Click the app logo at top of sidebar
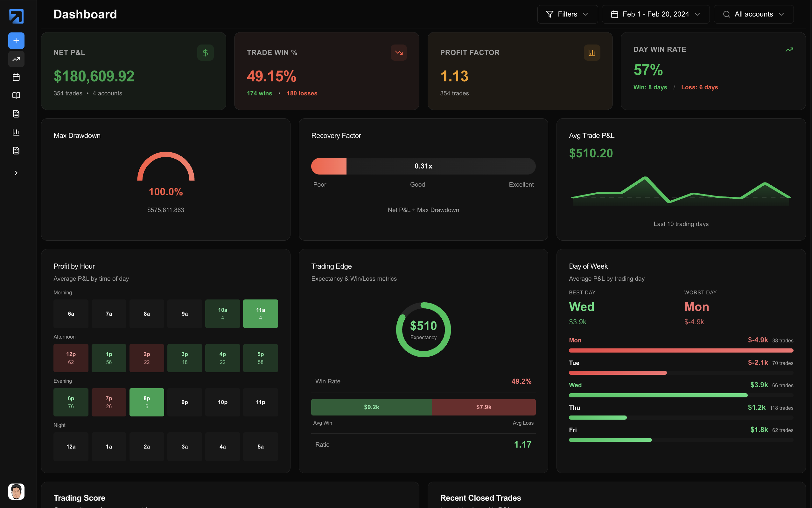Screen dimensions: 812x508 pos(16,16)
